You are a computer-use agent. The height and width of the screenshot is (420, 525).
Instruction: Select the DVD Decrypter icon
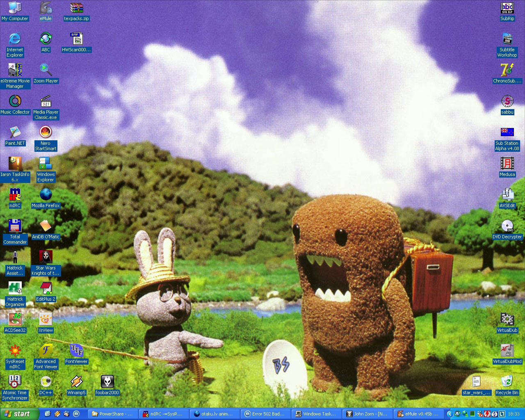507,229
